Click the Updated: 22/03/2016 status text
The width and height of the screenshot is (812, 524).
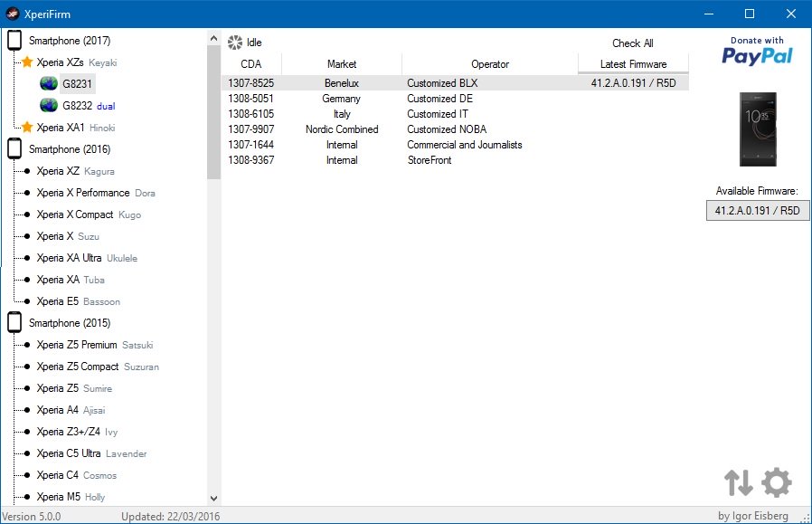[170, 516]
